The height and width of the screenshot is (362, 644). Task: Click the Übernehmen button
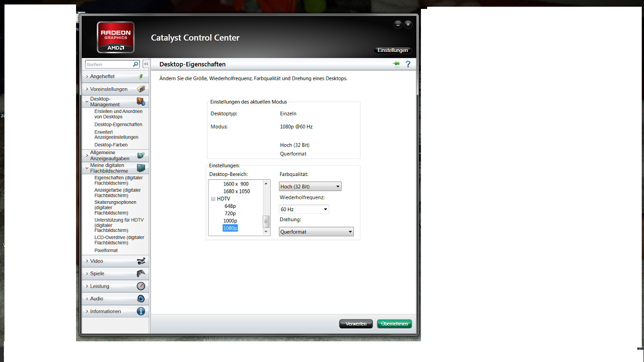coord(394,324)
